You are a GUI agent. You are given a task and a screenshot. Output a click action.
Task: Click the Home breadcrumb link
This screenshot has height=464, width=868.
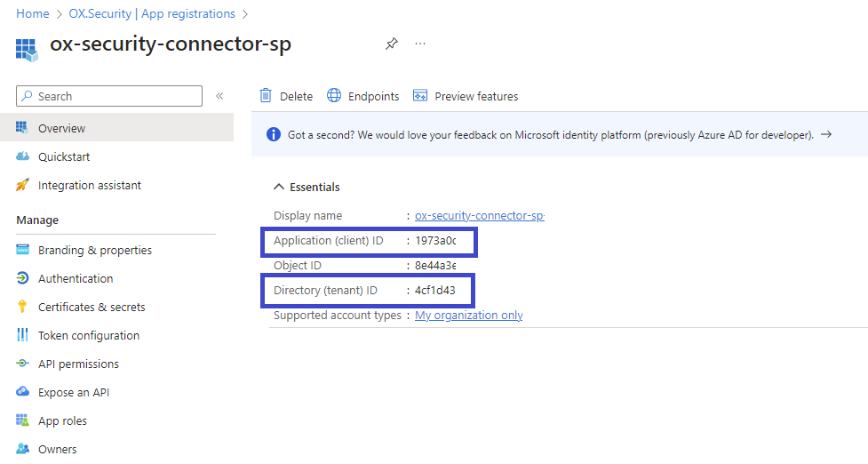tap(33, 13)
